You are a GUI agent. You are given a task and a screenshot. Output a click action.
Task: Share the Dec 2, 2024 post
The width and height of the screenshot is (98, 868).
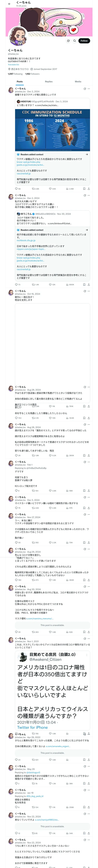coord(89,284)
